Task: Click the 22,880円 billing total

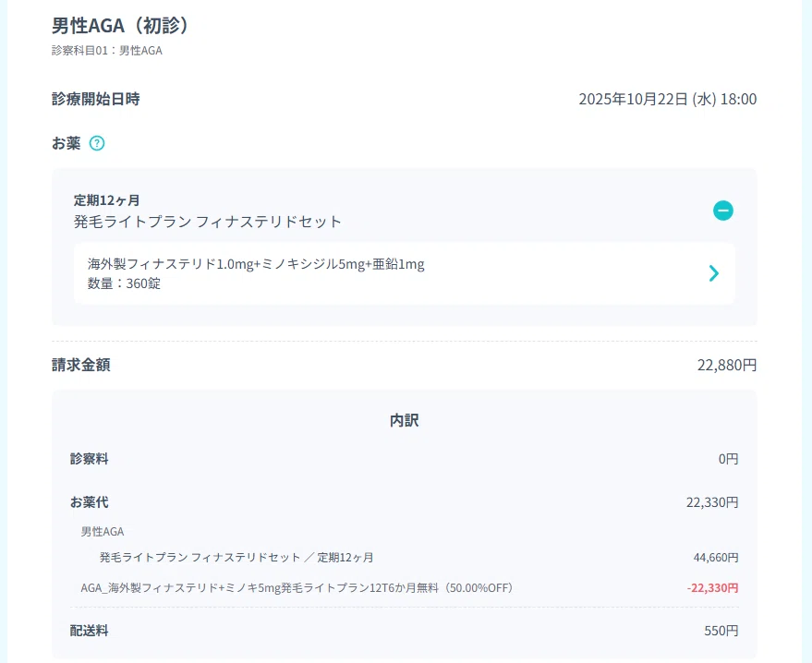Action: tap(727, 366)
